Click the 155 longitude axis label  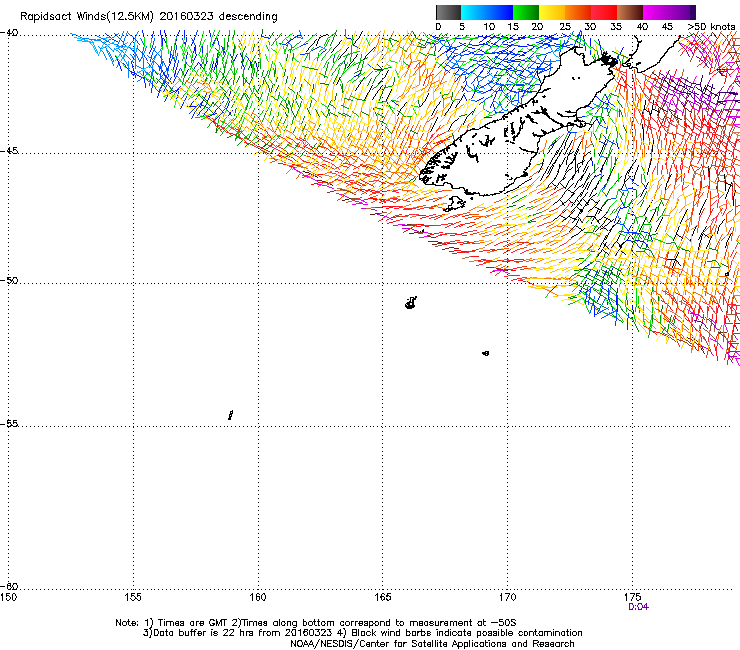click(x=133, y=597)
